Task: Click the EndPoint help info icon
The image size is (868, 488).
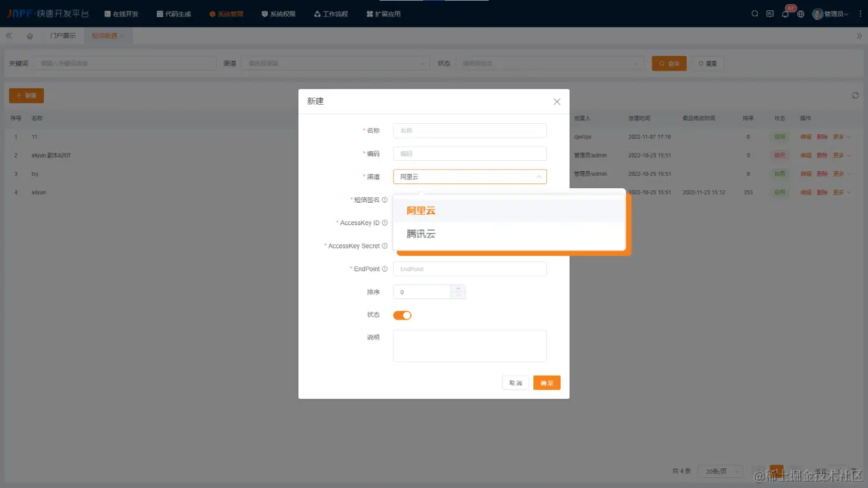Action: click(385, 269)
